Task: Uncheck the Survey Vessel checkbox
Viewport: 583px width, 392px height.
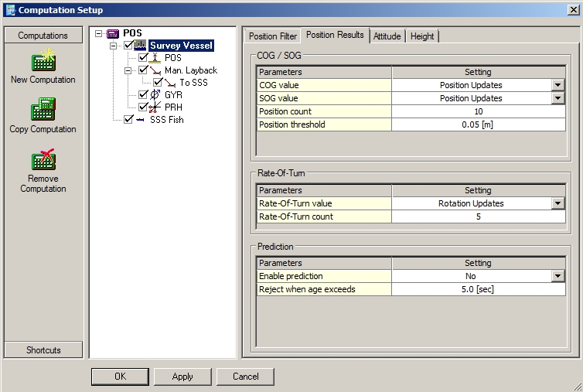Action: [128, 46]
